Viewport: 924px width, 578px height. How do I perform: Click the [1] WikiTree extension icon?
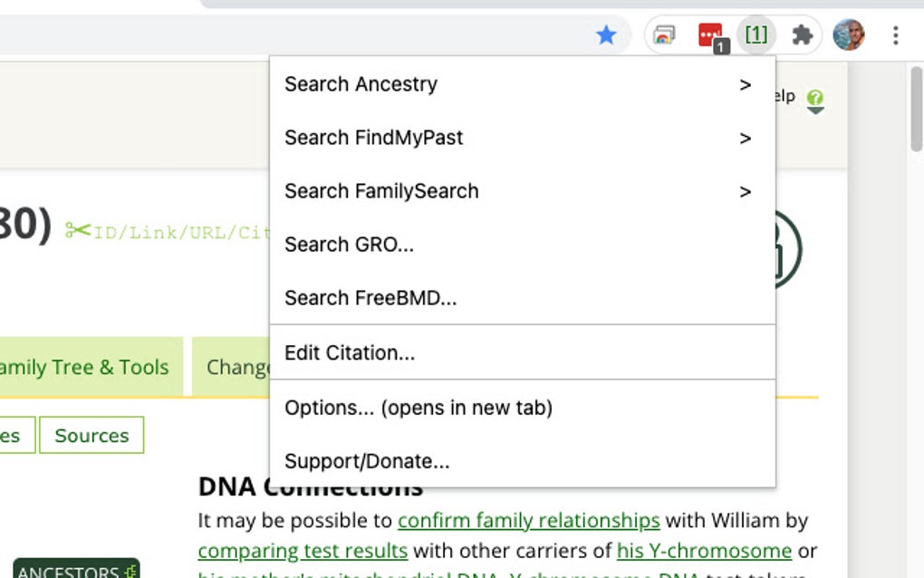click(756, 34)
